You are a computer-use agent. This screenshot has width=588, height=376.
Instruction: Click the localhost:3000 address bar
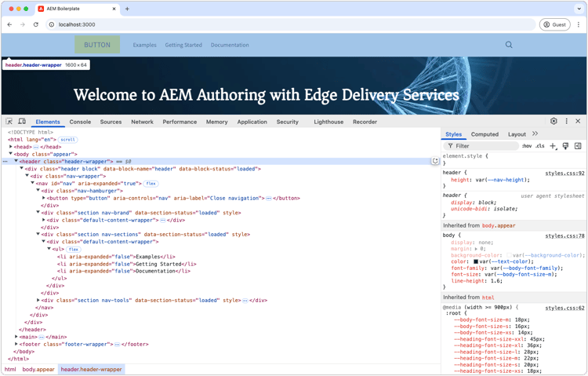[x=291, y=24]
